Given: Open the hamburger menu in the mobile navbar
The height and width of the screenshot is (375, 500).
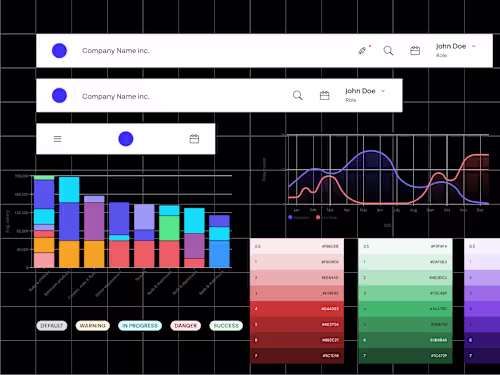Looking at the screenshot, I should coord(57,139).
